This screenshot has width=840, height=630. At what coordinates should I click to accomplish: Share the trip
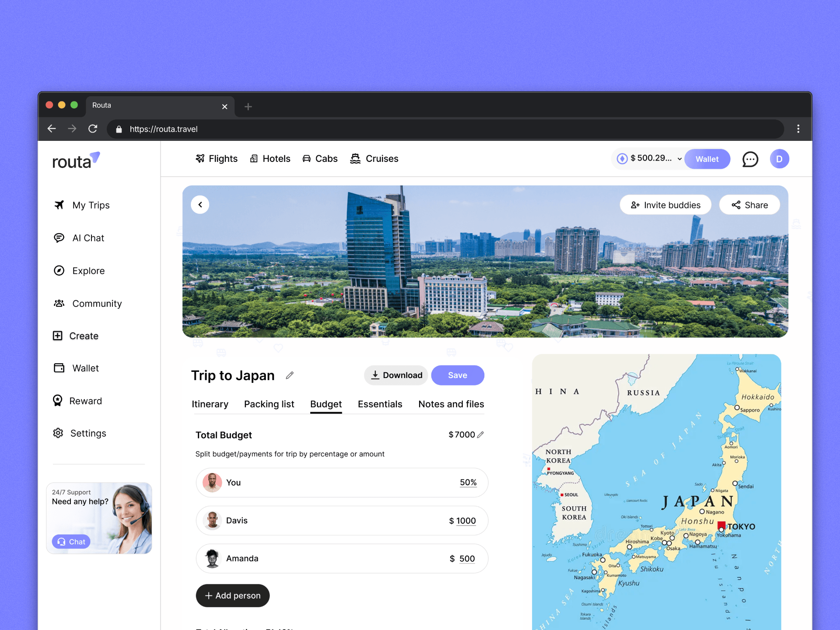749,205
